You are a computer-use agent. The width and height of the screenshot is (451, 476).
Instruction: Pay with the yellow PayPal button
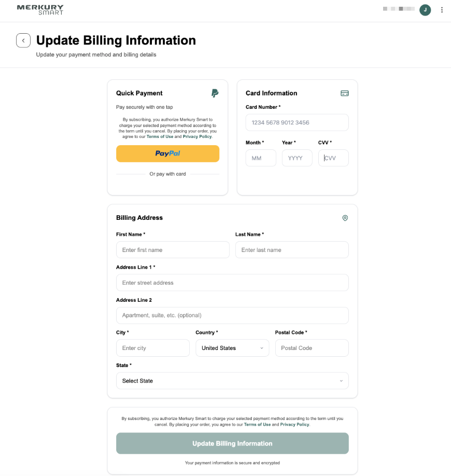click(167, 153)
